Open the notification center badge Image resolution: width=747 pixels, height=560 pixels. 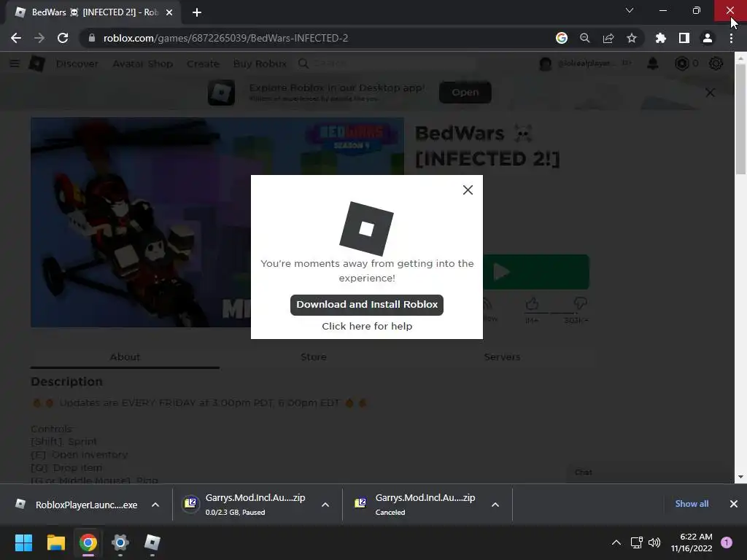727,542
